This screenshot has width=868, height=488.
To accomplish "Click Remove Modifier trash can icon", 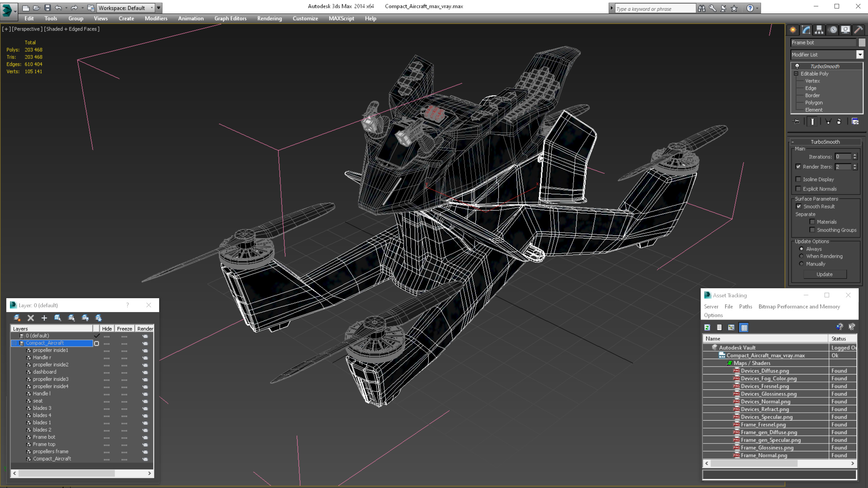I will pyautogui.click(x=839, y=121).
